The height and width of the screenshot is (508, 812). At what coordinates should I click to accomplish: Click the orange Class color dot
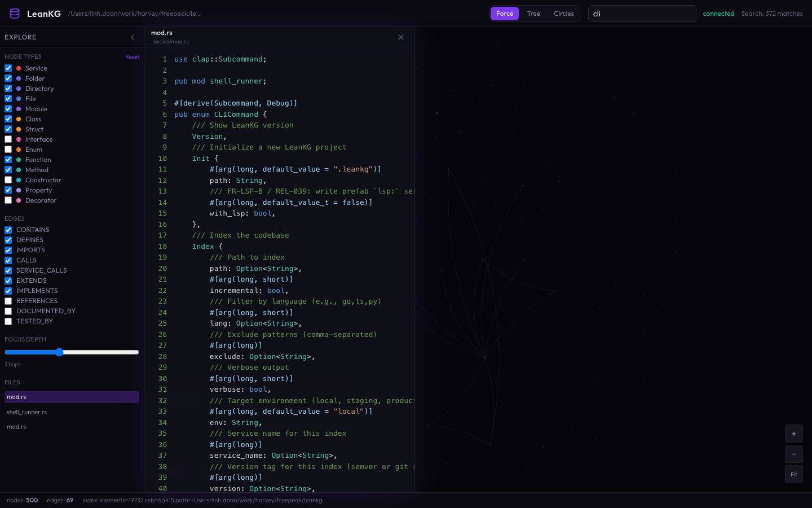[x=19, y=119]
